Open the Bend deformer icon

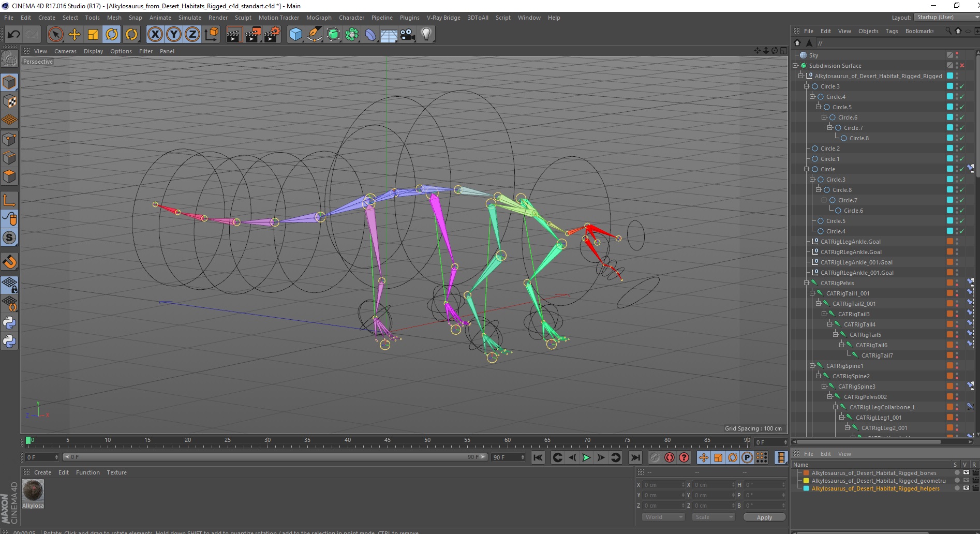point(370,35)
